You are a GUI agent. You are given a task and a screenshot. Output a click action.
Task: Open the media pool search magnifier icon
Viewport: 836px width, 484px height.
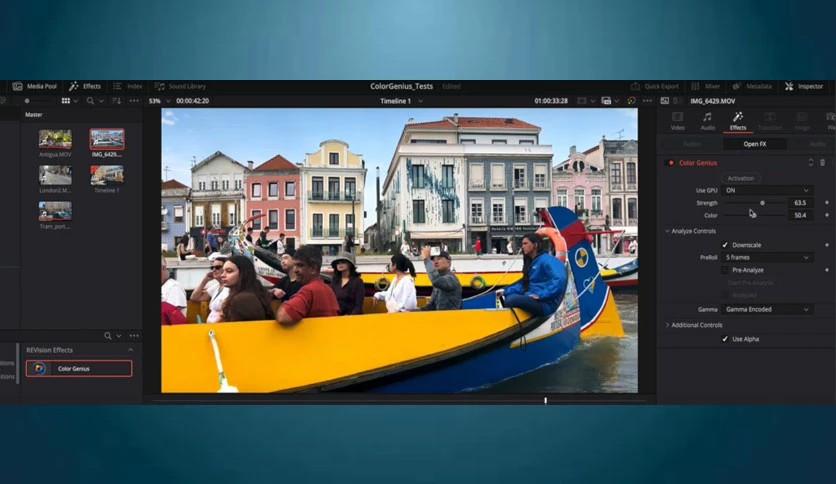click(91, 101)
